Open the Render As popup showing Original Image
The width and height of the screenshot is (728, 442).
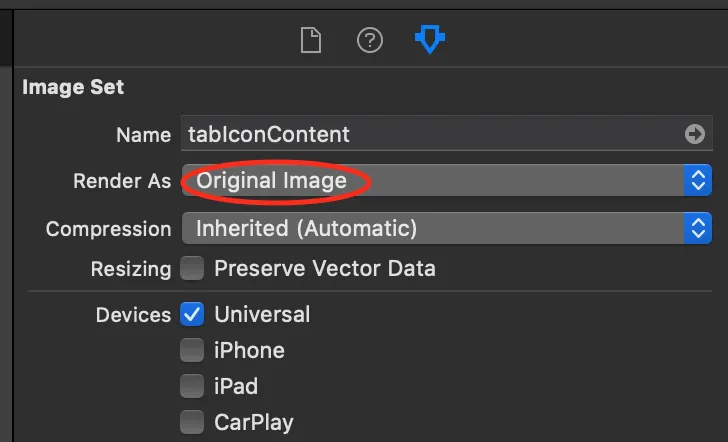[430, 181]
